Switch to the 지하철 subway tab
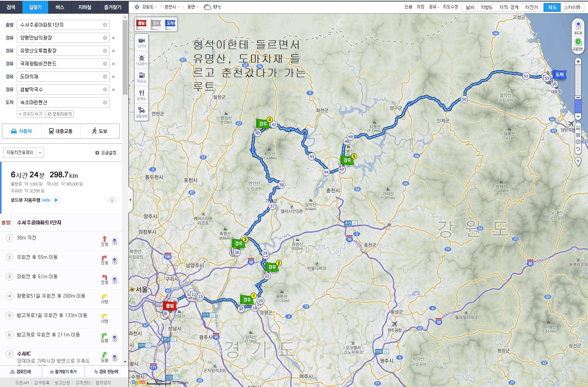Screen dimensions: 588x387 click(85, 7)
